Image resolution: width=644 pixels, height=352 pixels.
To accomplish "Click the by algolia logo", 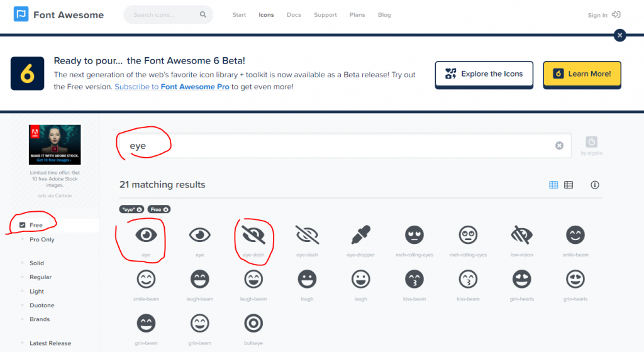I will [x=591, y=146].
